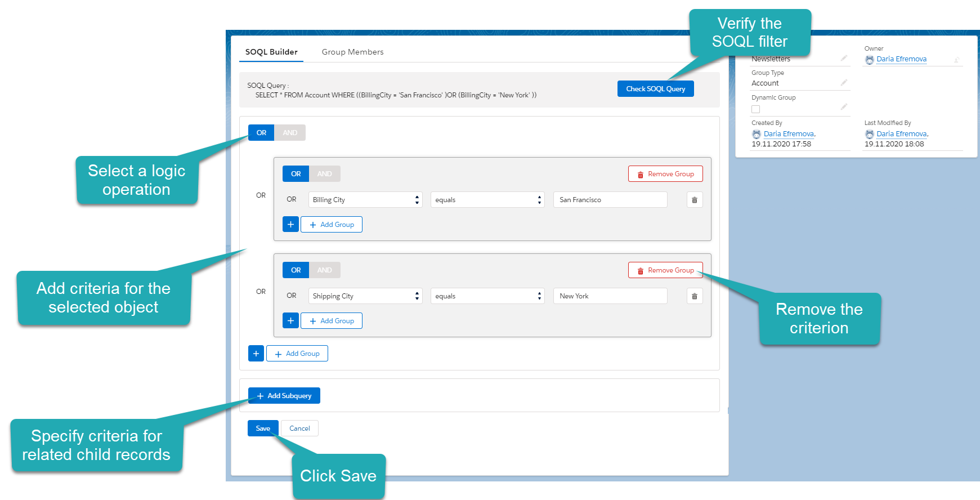Open the equals operator dropdown for New York
Screen dimensions: 980x500
pos(487,296)
